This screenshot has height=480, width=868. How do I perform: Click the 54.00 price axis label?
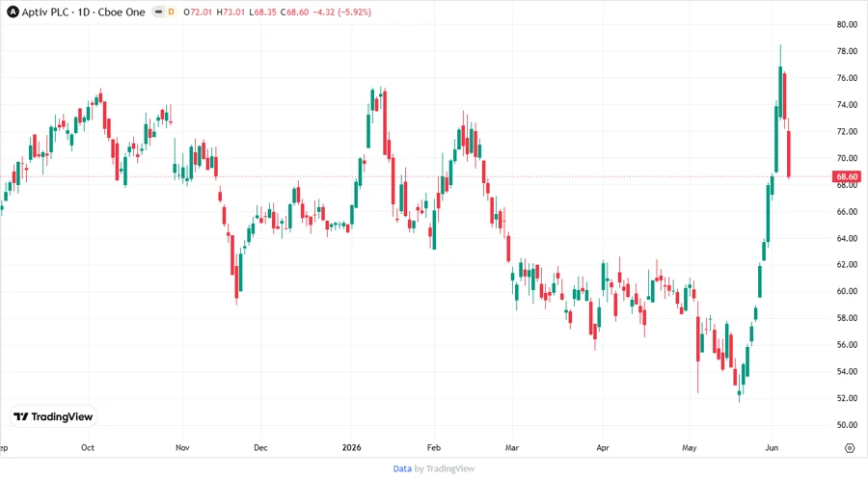pos(847,371)
